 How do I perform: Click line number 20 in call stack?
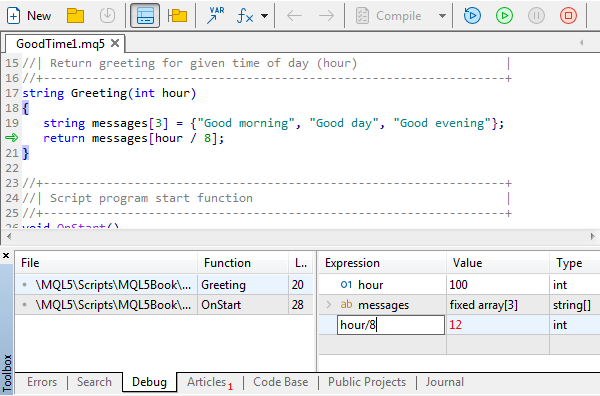[x=298, y=285]
